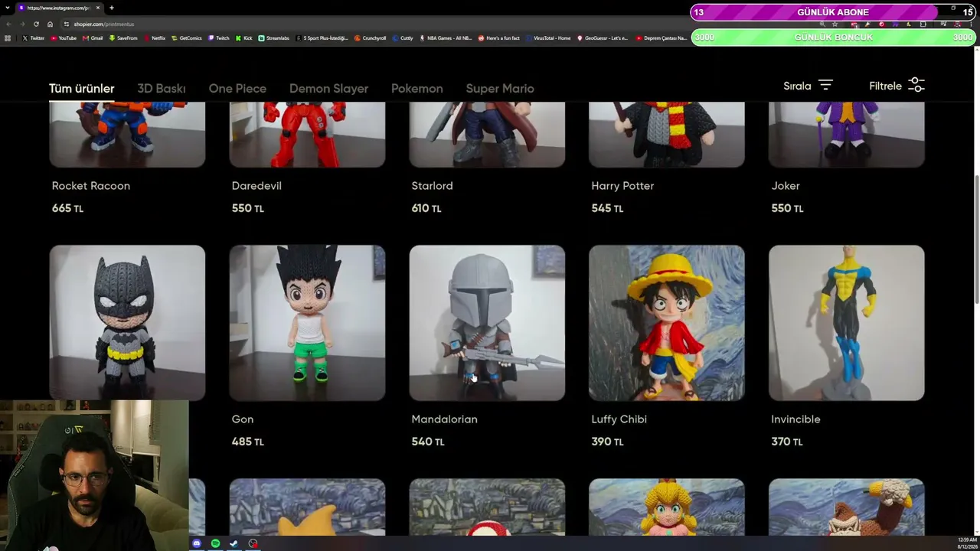Open the VirusTotal bookmark
The width and height of the screenshot is (980, 551).
click(548, 38)
